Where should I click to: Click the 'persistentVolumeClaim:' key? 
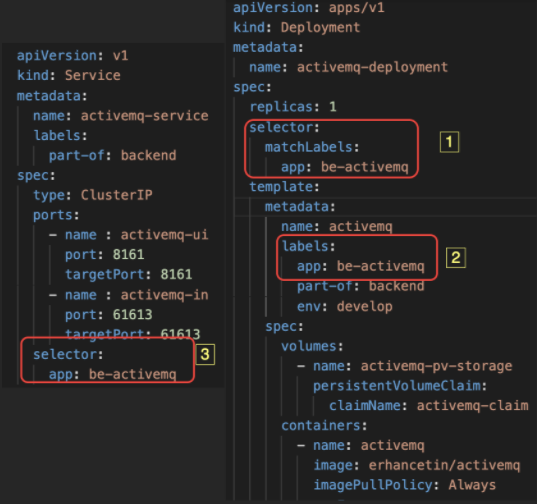click(400, 386)
